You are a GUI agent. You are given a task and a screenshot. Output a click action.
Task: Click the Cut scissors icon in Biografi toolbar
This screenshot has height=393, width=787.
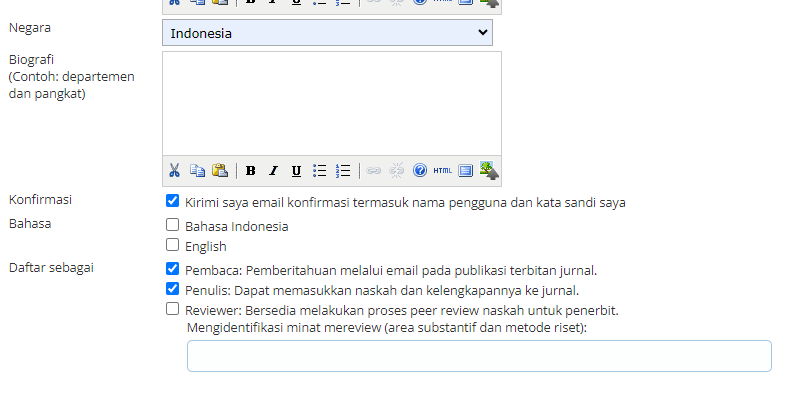(174, 171)
